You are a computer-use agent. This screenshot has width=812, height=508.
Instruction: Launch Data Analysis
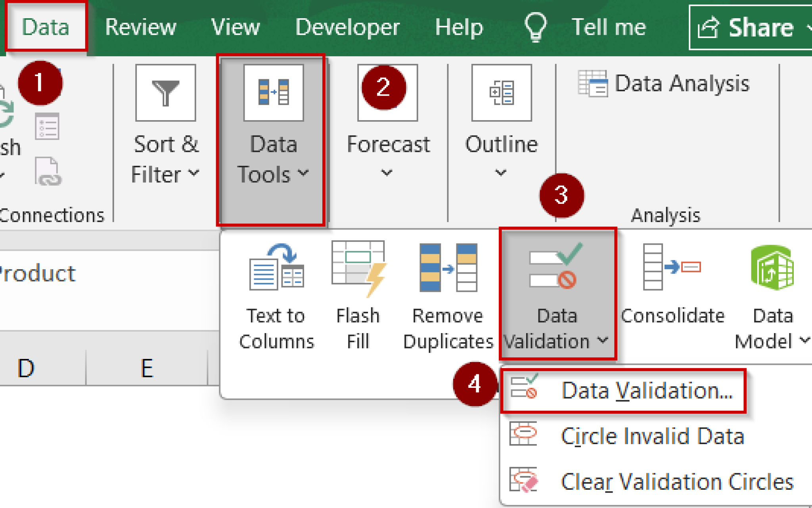click(662, 83)
